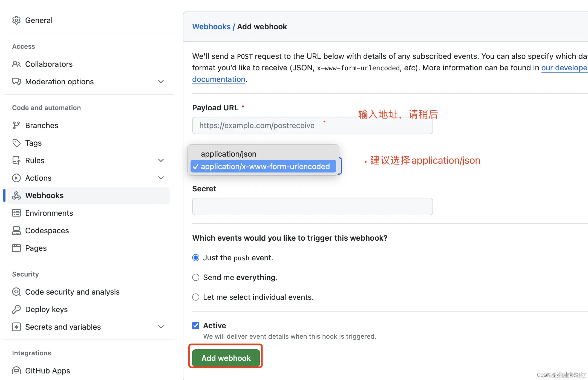Click the Deploy keys key icon
The image size is (588, 380).
point(16,309)
